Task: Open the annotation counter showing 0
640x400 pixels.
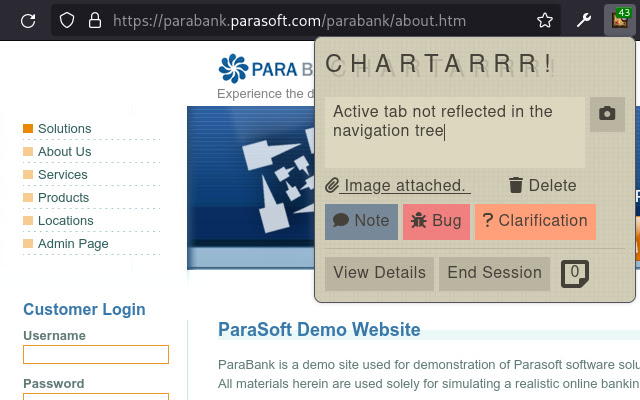Action: pos(575,273)
